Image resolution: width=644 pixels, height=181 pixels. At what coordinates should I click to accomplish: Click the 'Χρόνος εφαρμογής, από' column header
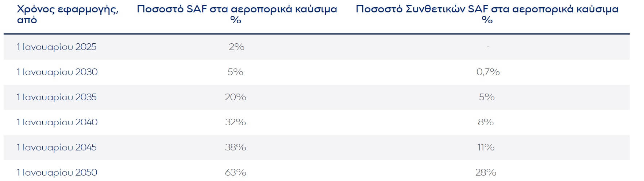click(x=68, y=15)
